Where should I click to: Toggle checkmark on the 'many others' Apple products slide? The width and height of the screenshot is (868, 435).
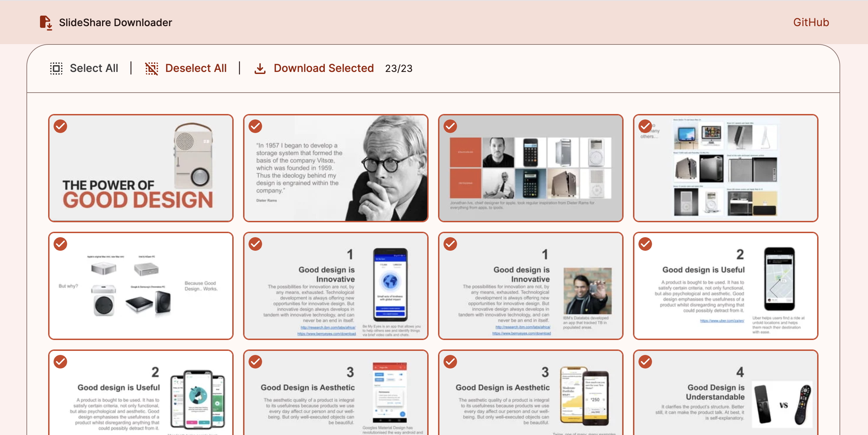(645, 126)
